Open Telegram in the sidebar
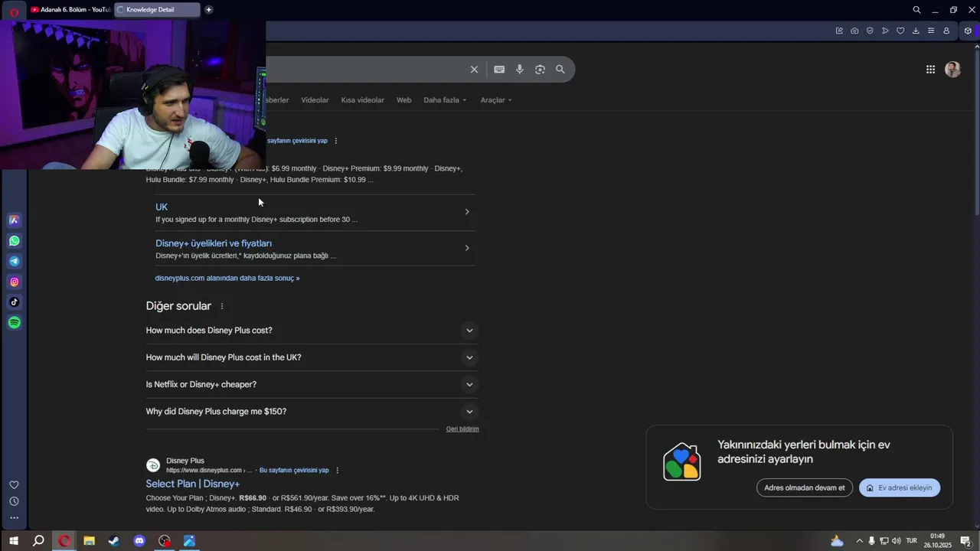The height and width of the screenshot is (551, 980). coord(14,262)
